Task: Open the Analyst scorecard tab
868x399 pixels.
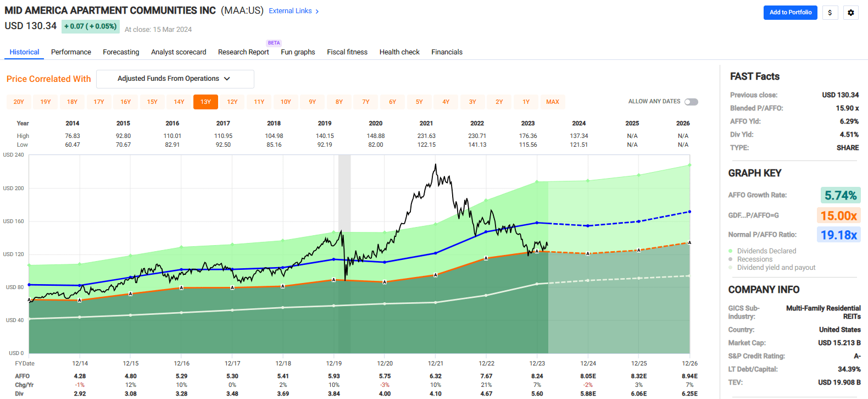Action: [x=179, y=52]
